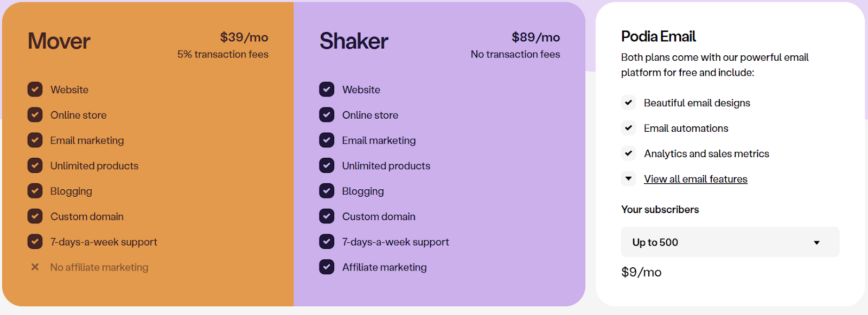Screen dimensions: 868x315
Task: Expand the View all email features arrow
Action: [629, 178]
